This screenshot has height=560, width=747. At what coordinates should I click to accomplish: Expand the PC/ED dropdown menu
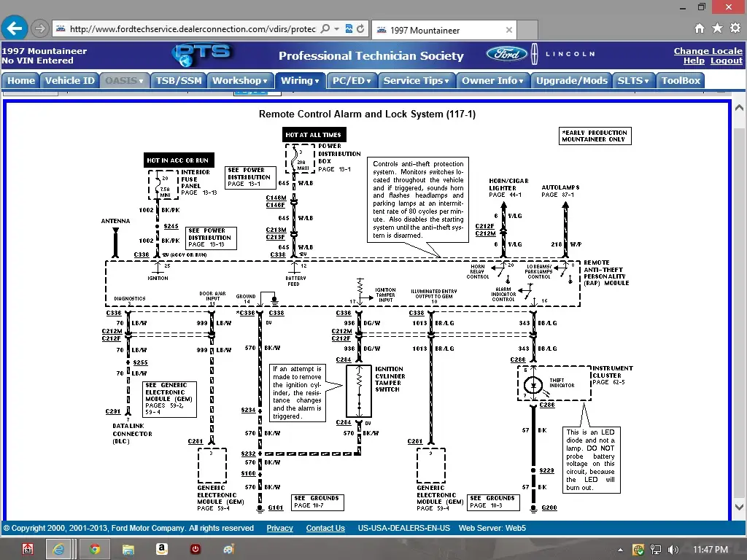click(x=352, y=80)
